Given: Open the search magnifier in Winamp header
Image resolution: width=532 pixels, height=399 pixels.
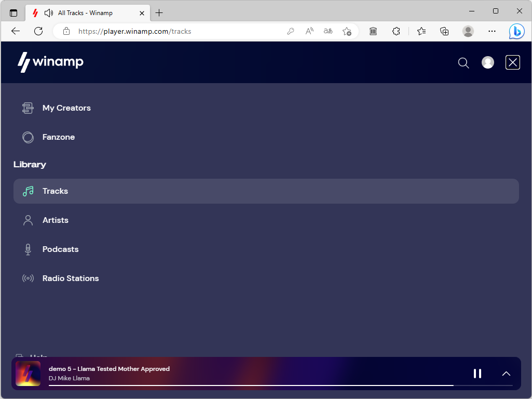Looking at the screenshot, I should coord(463,63).
